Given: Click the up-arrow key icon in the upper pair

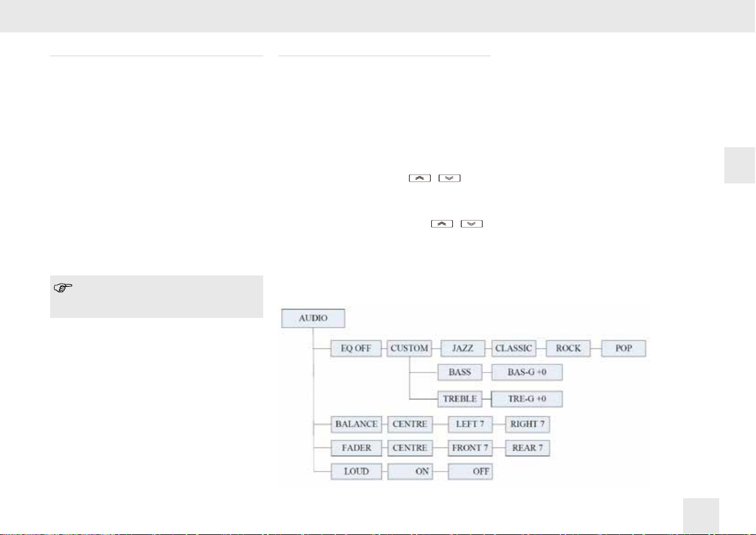Looking at the screenshot, I should [419, 178].
